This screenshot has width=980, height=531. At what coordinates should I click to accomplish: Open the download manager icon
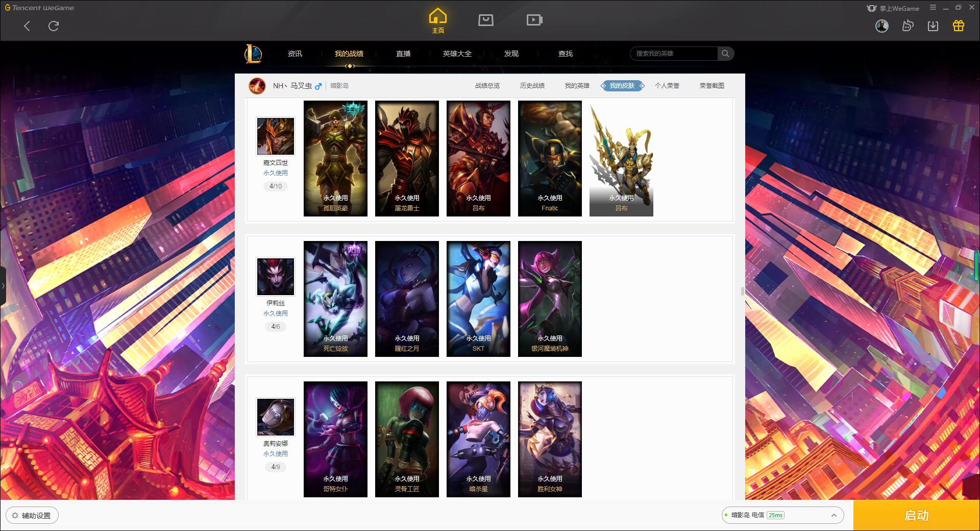click(x=933, y=26)
